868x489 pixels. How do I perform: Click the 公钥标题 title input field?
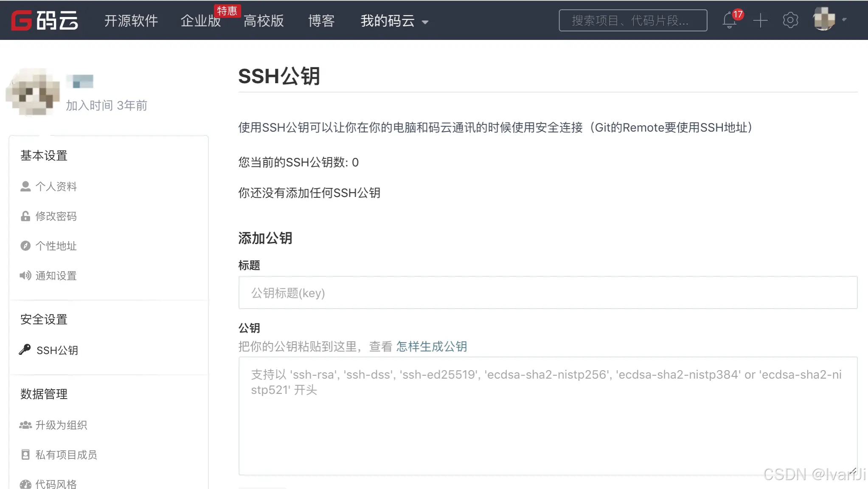click(548, 292)
